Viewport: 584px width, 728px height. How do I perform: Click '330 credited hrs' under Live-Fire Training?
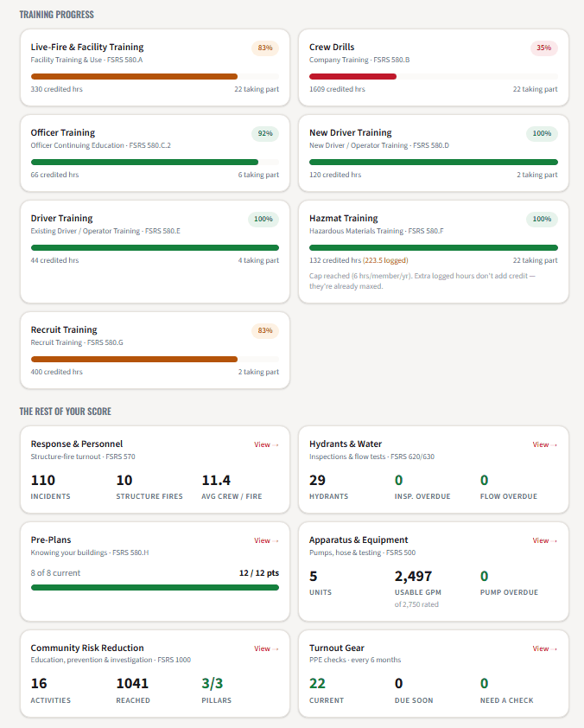click(57, 89)
